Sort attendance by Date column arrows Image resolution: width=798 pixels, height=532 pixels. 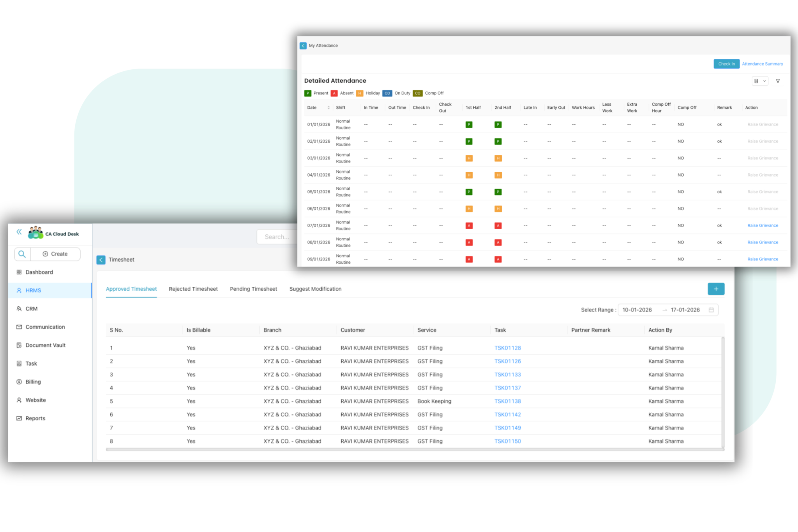tap(328, 108)
